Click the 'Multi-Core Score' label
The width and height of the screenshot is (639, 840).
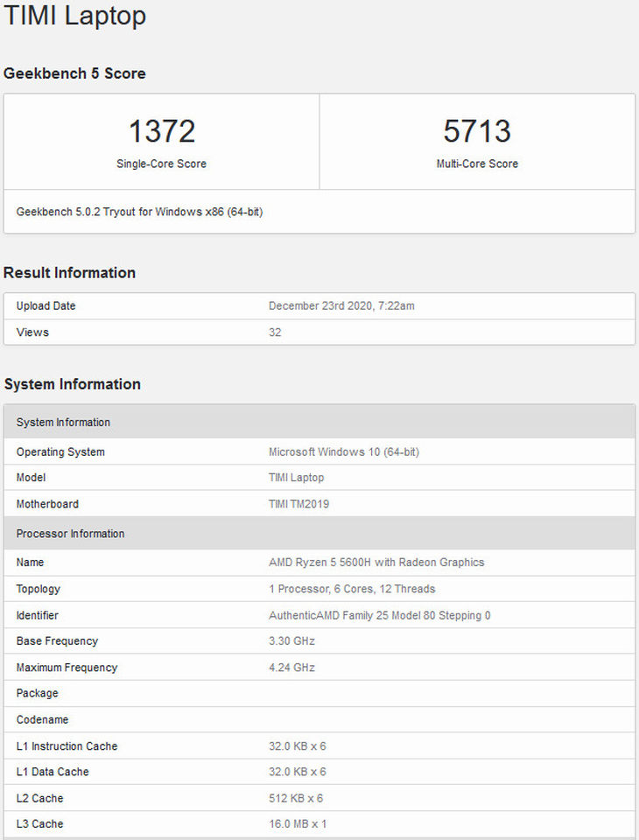pyautogui.click(x=477, y=164)
